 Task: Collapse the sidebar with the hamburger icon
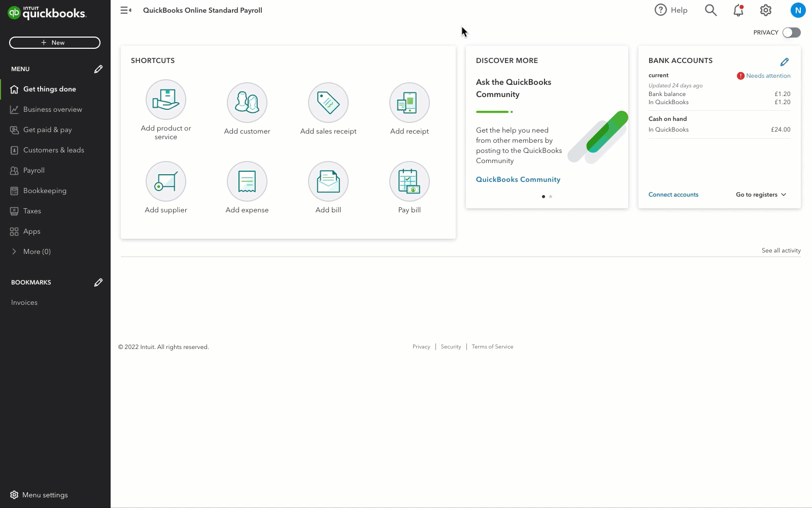pyautogui.click(x=126, y=10)
